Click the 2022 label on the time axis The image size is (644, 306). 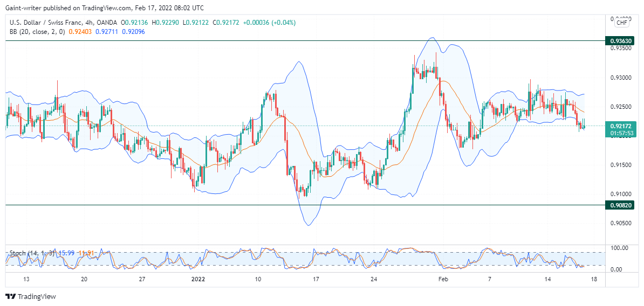click(x=198, y=280)
